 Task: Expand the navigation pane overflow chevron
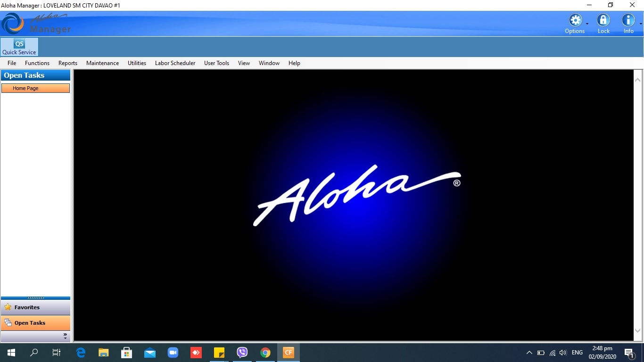coord(65,336)
